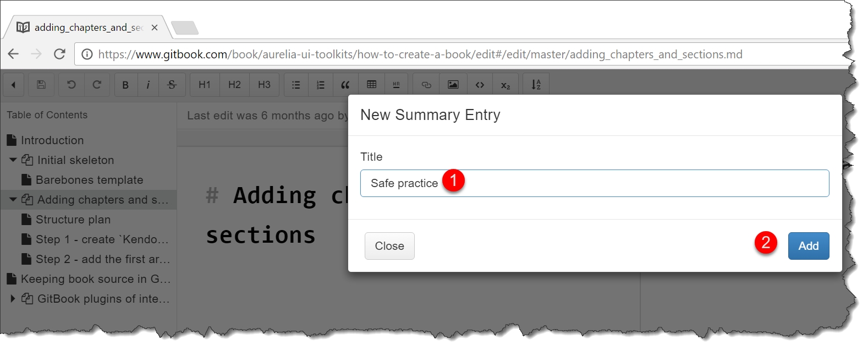Viewport: 868px width, 350px height.
Task: Click the strikethrough icon
Action: pos(172,85)
